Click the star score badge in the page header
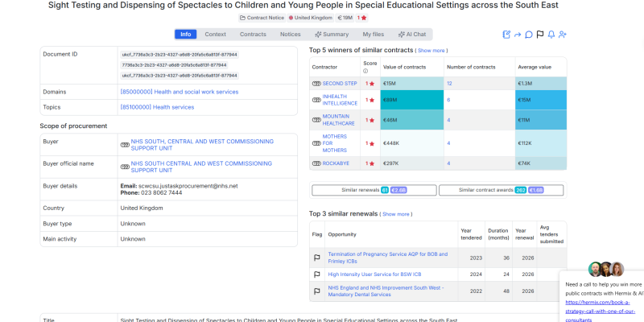Image resolution: width=644 pixels, height=322 pixels. coord(361,18)
